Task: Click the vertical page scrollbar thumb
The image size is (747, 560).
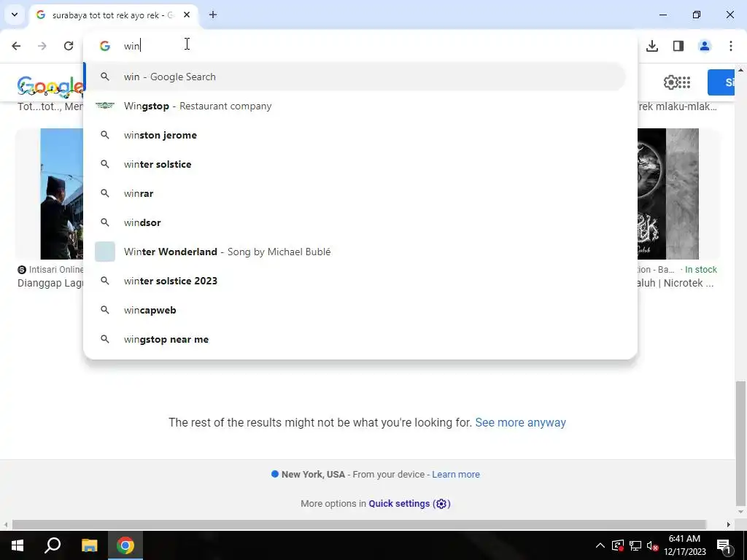Action: 741,443
